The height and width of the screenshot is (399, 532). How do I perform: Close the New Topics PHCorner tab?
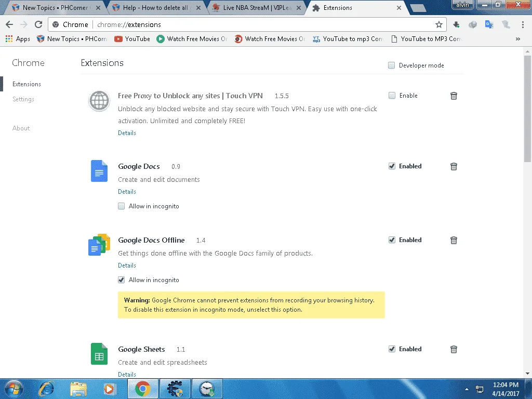98,7
